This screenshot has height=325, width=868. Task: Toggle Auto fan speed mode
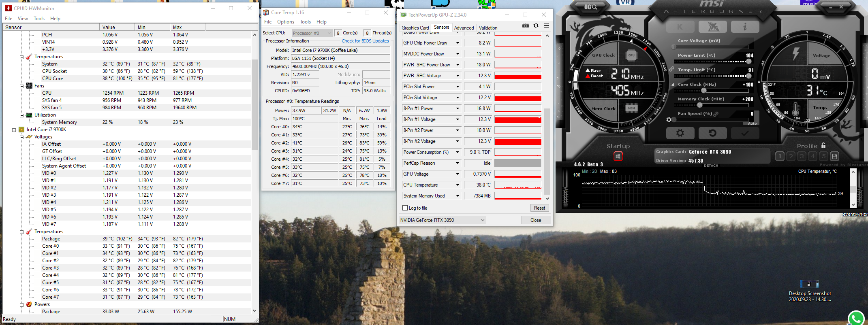752,123
